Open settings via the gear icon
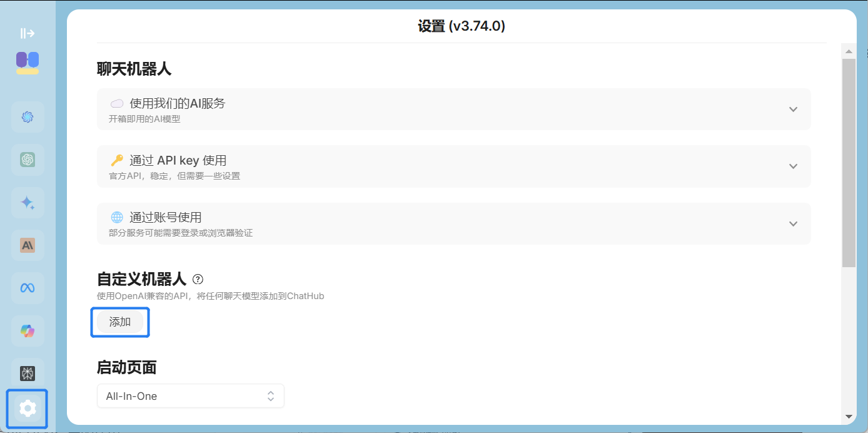The width and height of the screenshot is (868, 433). pyautogui.click(x=27, y=409)
